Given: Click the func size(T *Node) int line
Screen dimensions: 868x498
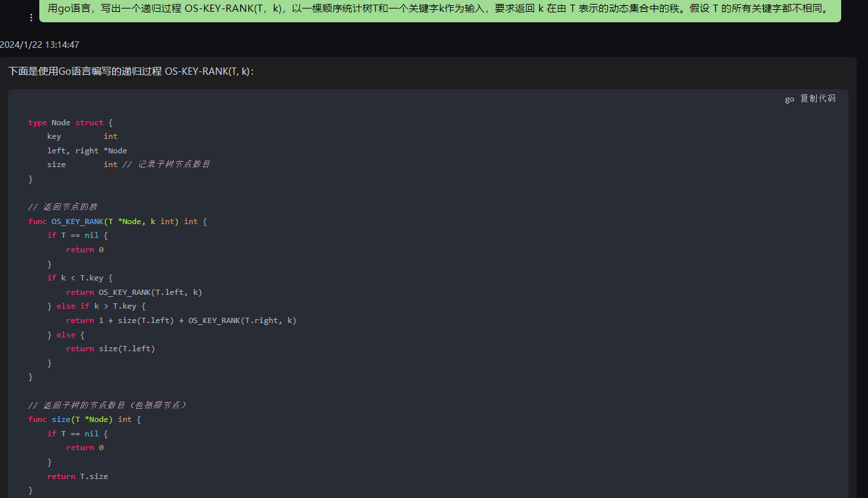Looking at the screenshot, I should click(x=85, y=419).
